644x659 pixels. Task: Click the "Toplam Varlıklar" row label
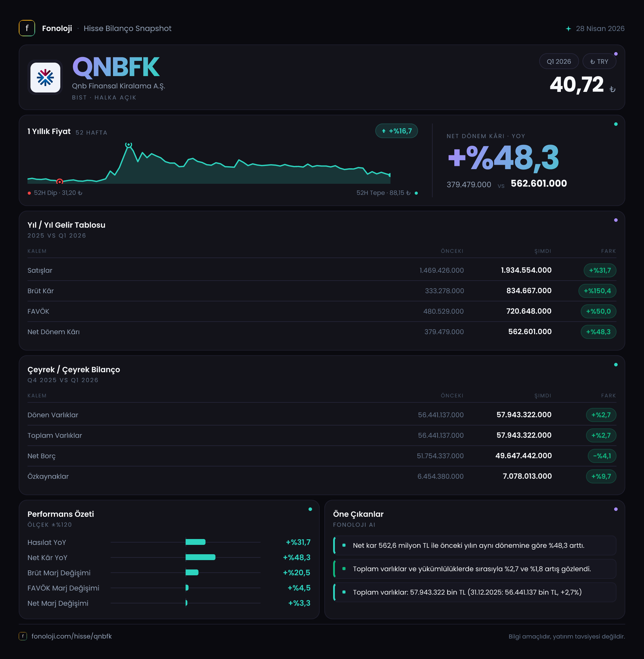pyautogui.click(x=55, y=435)
